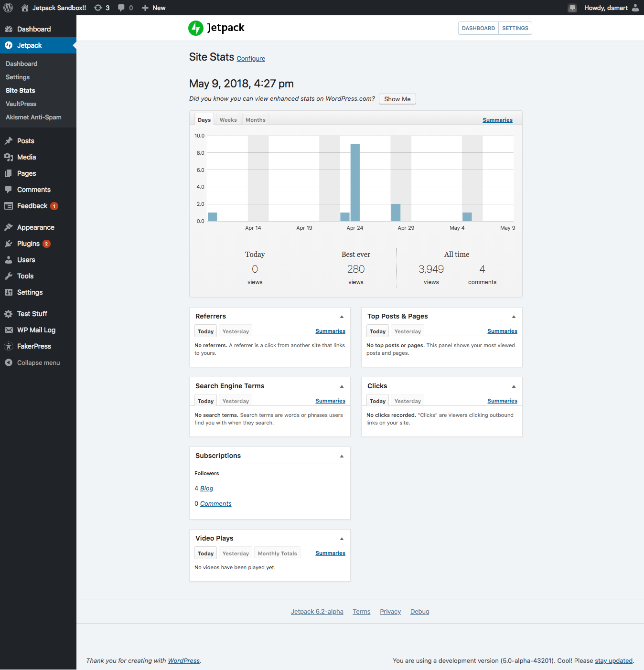
Task: Click the Users person icon
Action: coord(9,260)
